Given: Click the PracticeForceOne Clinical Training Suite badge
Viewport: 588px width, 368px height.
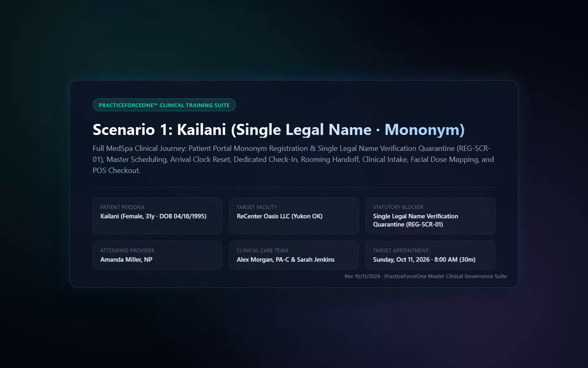Looking at the screenshot, I should (x=164, y=105).
